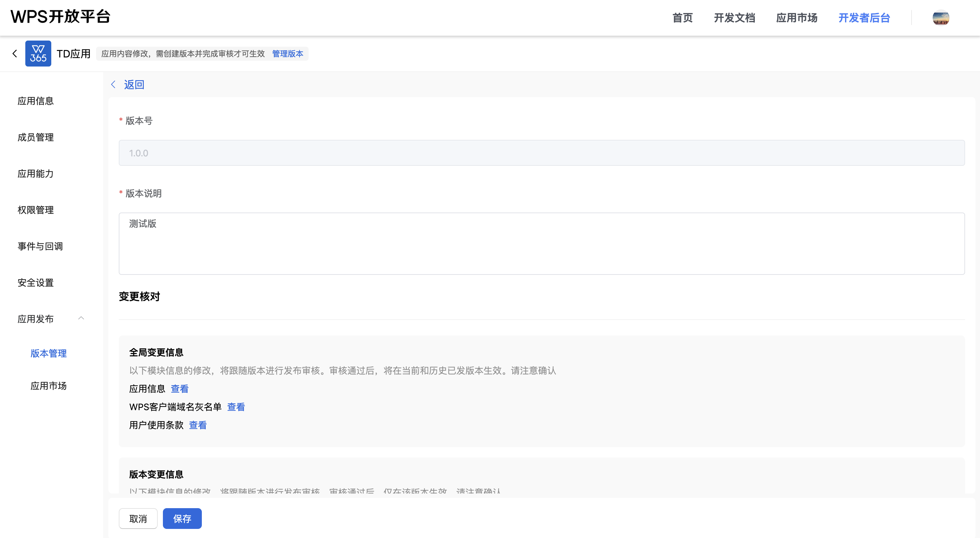Viewport: 980px width, 538px height.
Task: Open 应用市场 under 应用发布
Action: (48, 386)
